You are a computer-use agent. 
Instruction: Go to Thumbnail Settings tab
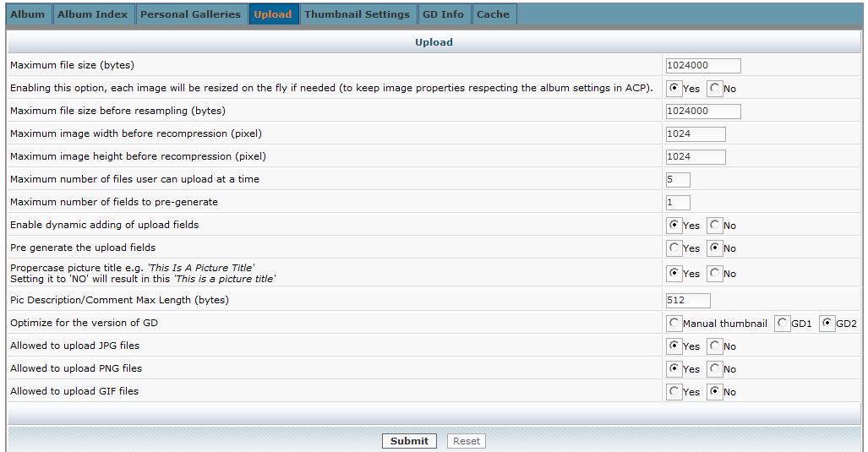[x=357, y=14]
